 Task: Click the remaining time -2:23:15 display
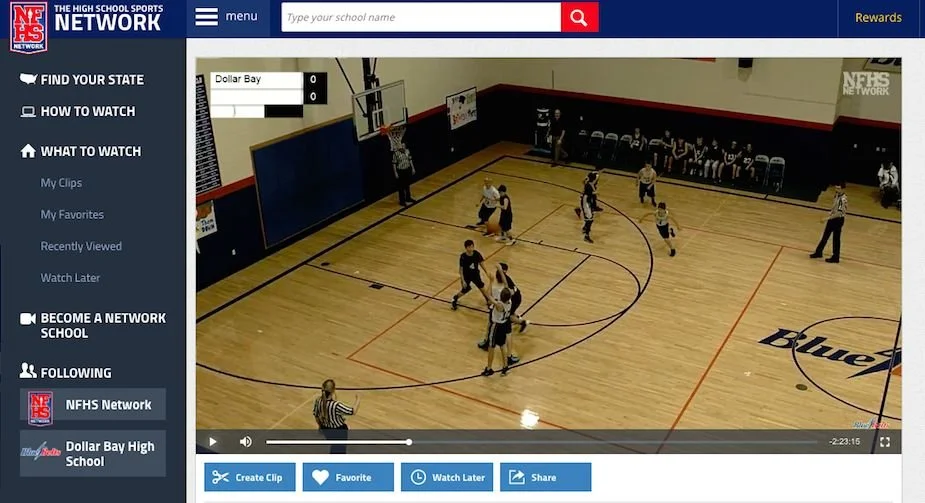tap(844, 442)
